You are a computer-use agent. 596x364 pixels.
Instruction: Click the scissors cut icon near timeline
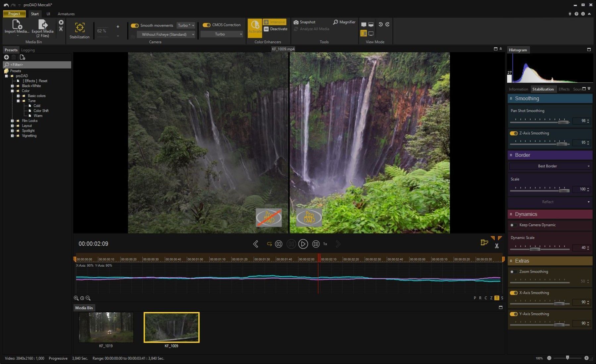(x=497, y=246)
